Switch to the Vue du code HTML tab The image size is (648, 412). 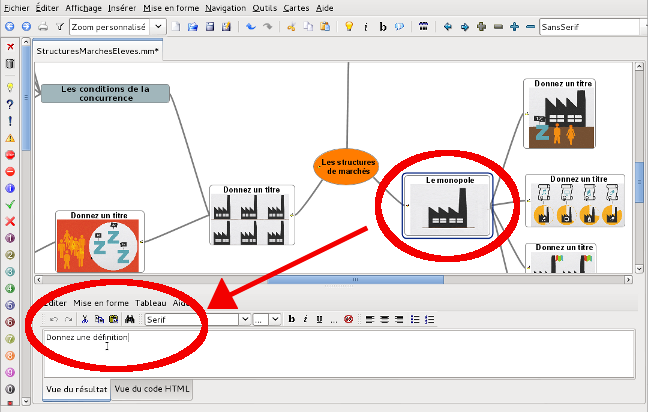coord(152,388)
